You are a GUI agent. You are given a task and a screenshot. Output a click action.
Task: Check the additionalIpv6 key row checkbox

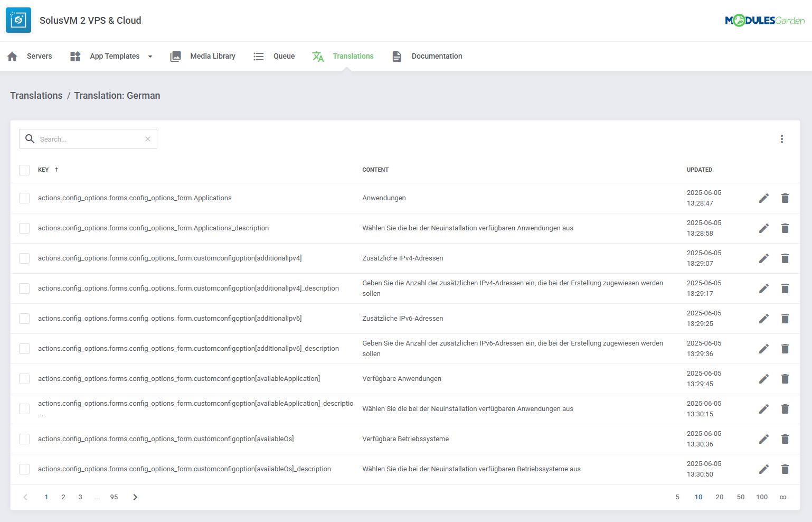coord(24,319)
